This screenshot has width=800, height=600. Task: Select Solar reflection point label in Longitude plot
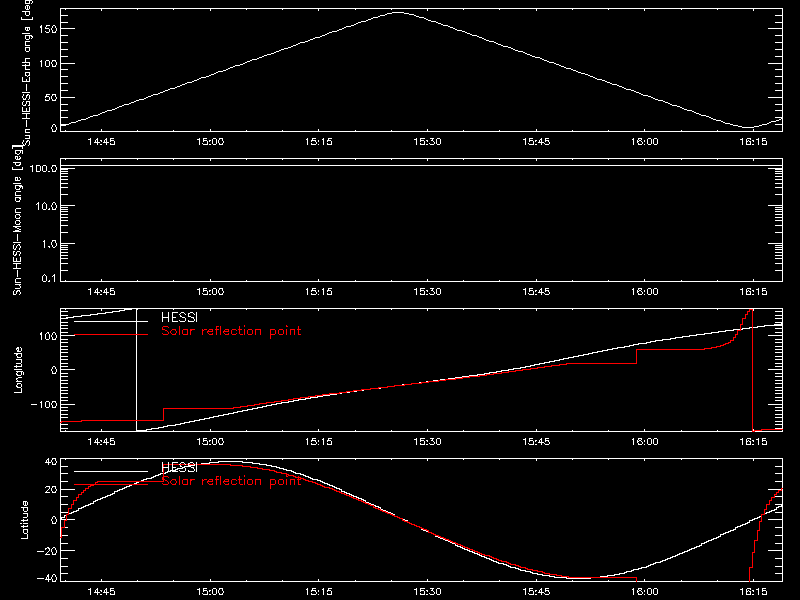(x=231, y=331)
